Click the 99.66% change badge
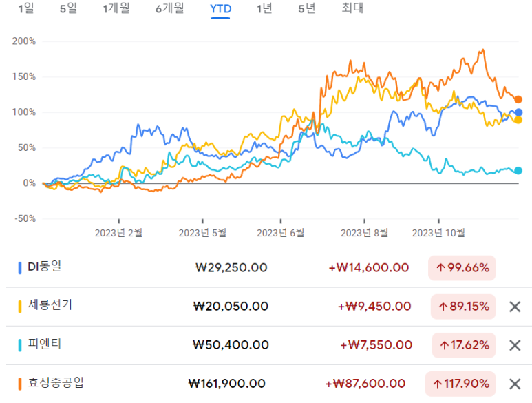The image size is (532, 403). point(462,268)
